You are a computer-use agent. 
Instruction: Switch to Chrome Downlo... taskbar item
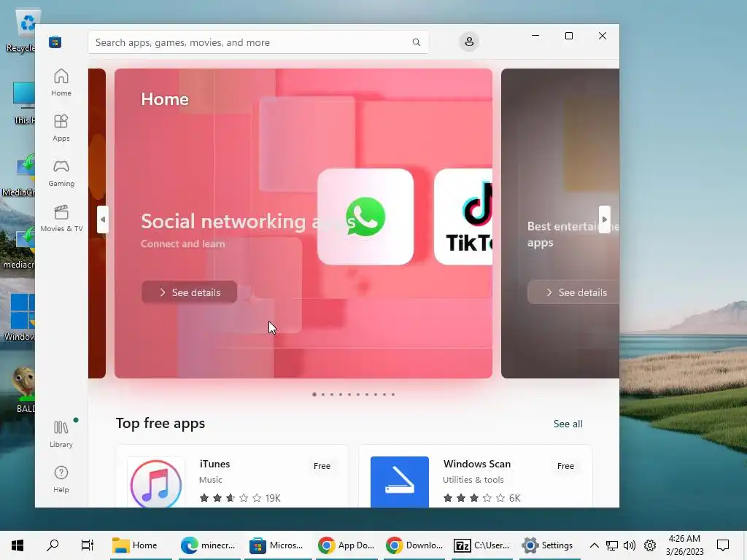(x=414, y=545)
